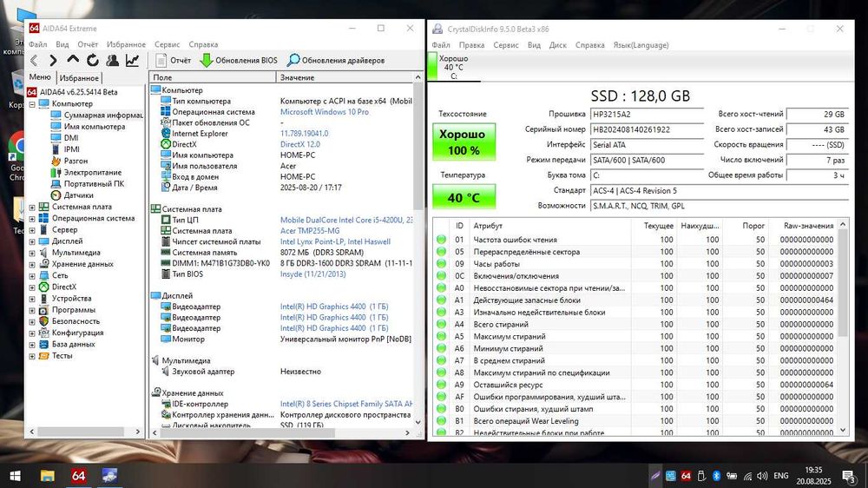The image size is (868, 488).
Task: Click the AIDA64 Back navigation arrow
Action: [35, 61]
